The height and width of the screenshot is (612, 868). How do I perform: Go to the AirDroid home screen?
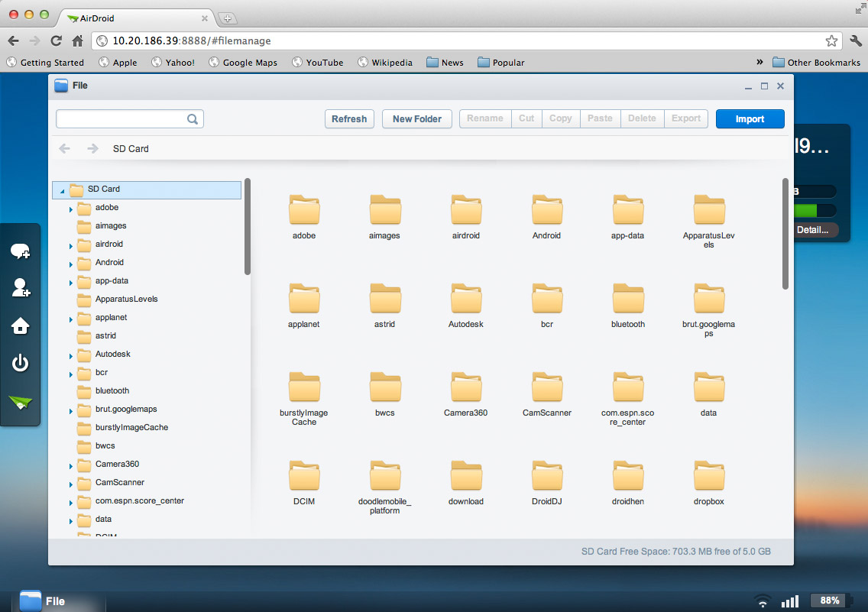[x=21, y=325]
